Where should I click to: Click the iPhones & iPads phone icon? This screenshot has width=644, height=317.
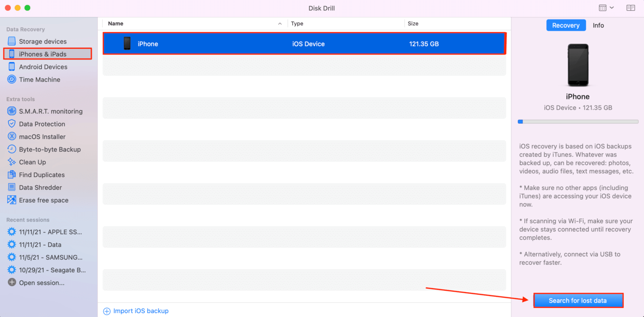tap(12, 54)
